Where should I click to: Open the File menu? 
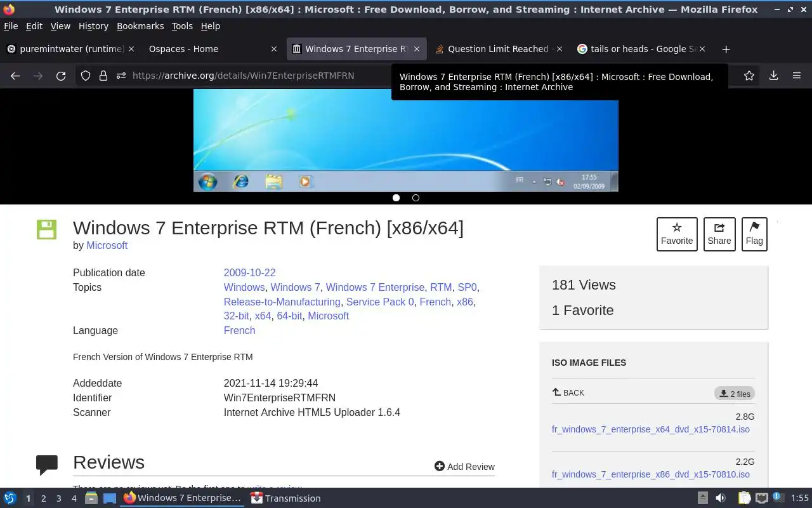coord(11,26)
